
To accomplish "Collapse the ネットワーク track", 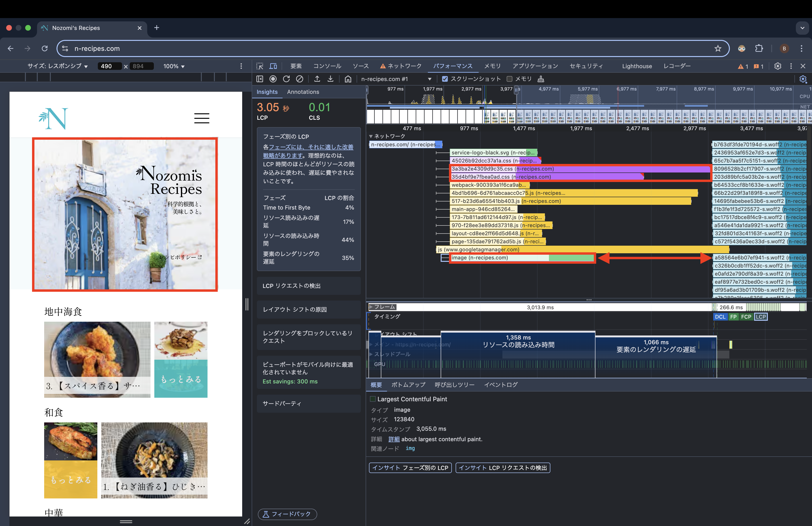I will [371, 136].
